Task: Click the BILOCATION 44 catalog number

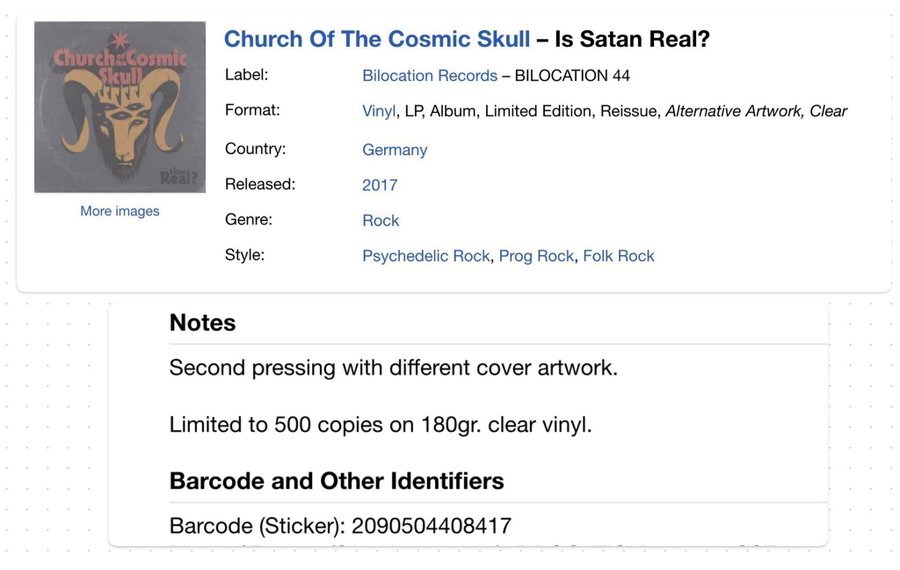Action: pyautogui.click(x=572, y=76)
